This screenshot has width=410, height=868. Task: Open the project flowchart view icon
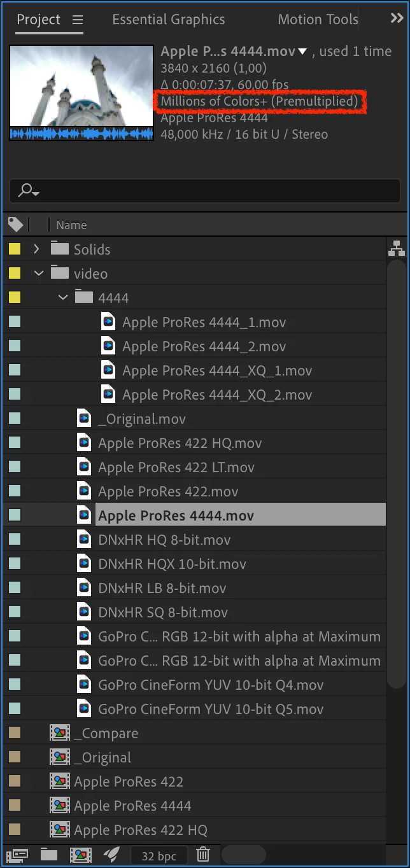397,249
